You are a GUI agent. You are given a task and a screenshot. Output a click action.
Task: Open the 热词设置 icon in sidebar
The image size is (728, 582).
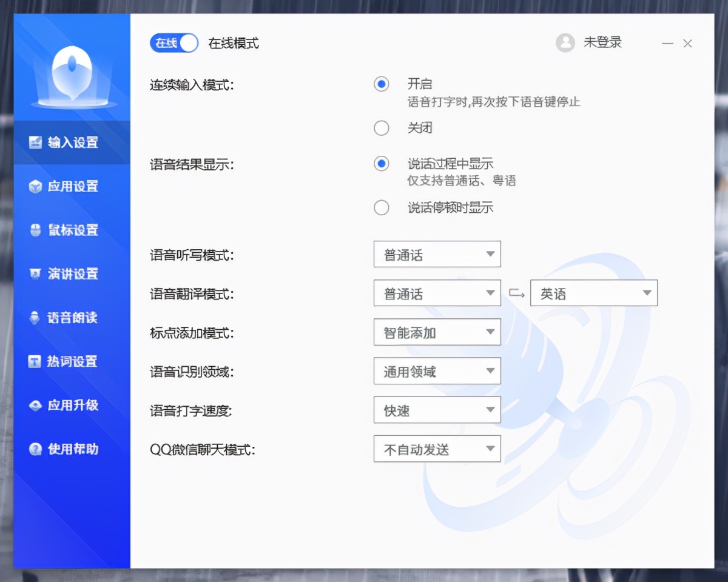(36, 361)
